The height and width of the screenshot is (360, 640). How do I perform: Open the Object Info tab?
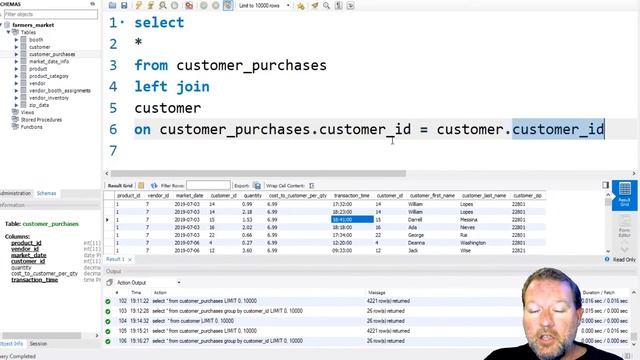pyautogui.click(x=11, y=344)
